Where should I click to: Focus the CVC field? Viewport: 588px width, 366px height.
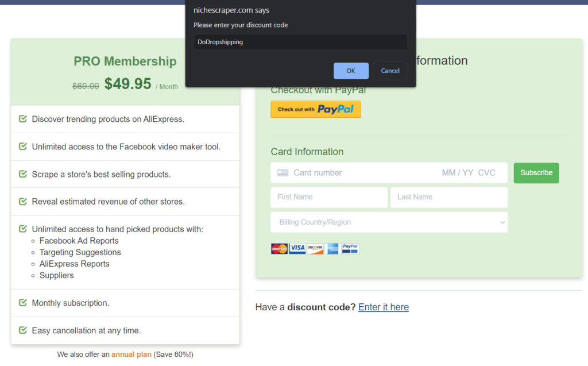pyautogui.click(x=486, y=173)
